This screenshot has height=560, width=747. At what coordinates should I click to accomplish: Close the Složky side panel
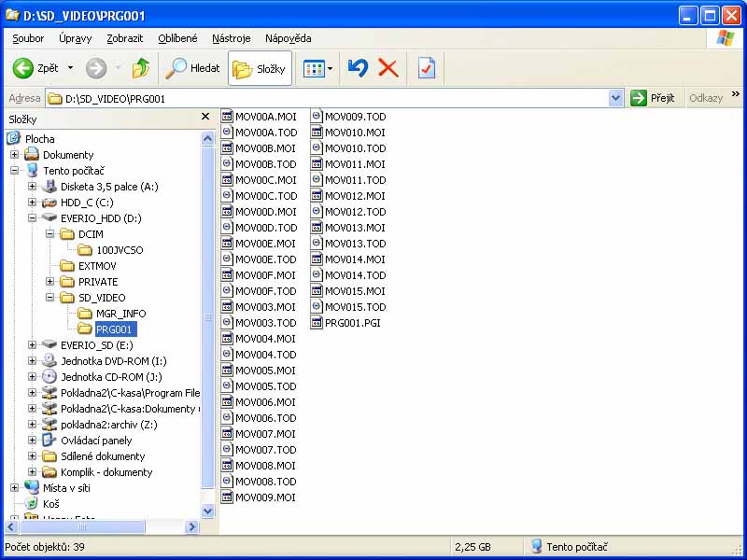pos(206,118)
